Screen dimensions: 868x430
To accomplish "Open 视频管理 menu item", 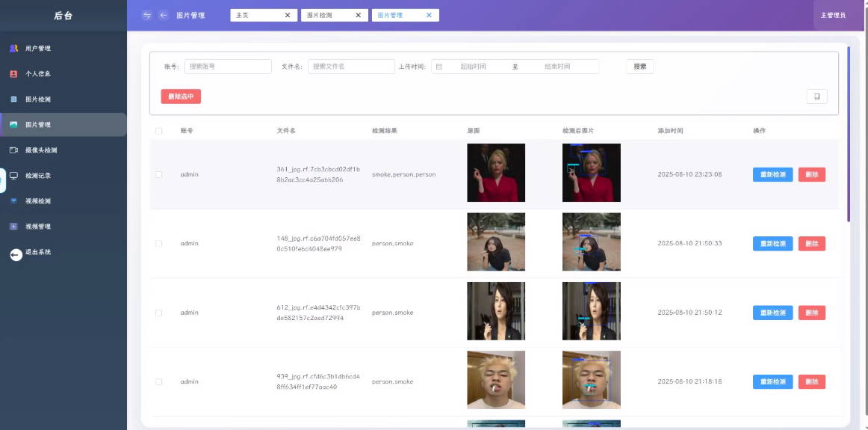I will click(x=63, y=227).
